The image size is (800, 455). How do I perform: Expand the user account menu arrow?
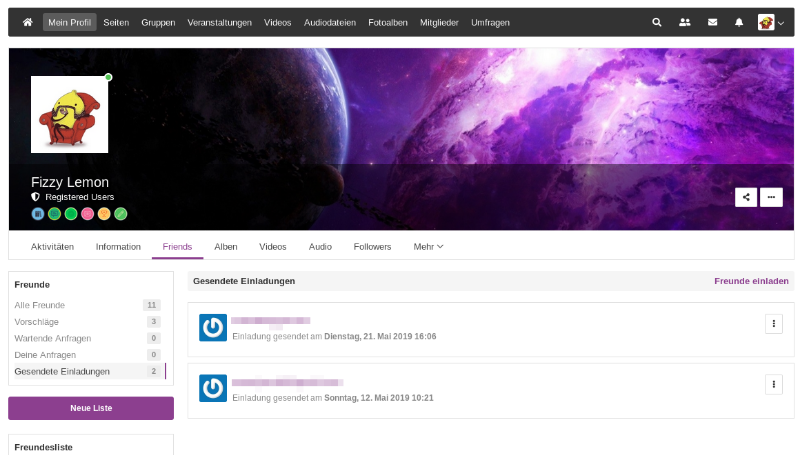pos(780,23)
